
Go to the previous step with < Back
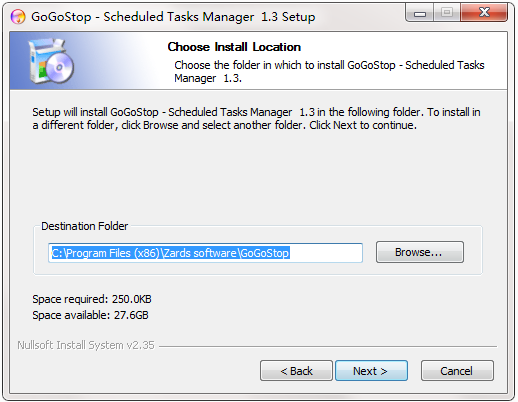click(296, 370)
